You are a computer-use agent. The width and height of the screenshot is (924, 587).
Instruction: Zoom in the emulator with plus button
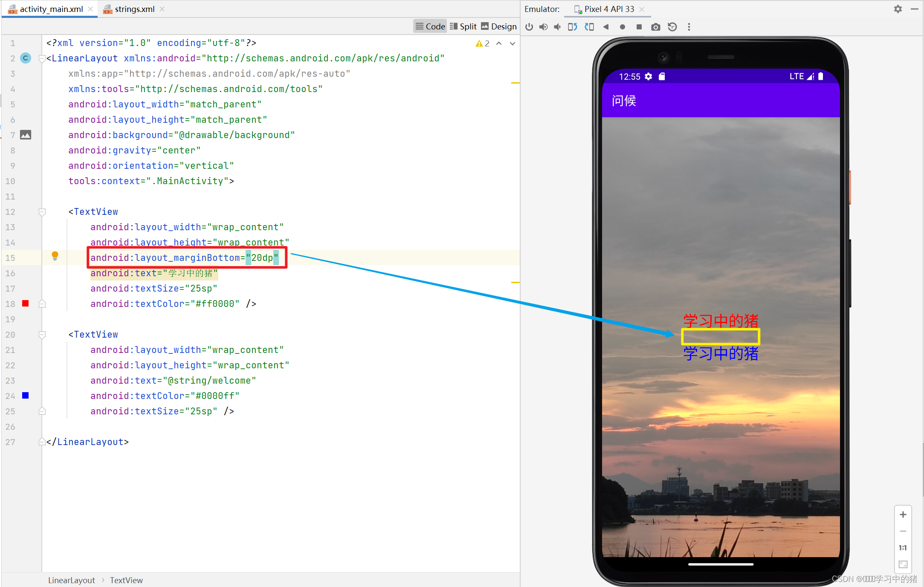[x=903, y=515]
